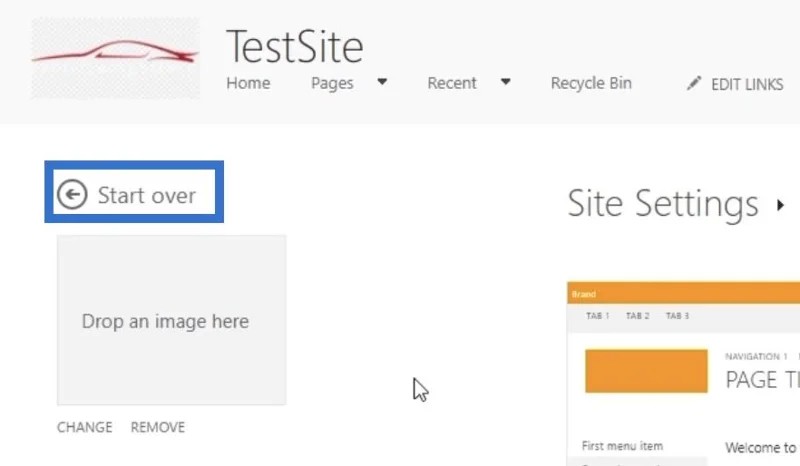The image size is (800, 466).
Task: Expand the Recent dropdown arrow
Action: coord(506,82)
